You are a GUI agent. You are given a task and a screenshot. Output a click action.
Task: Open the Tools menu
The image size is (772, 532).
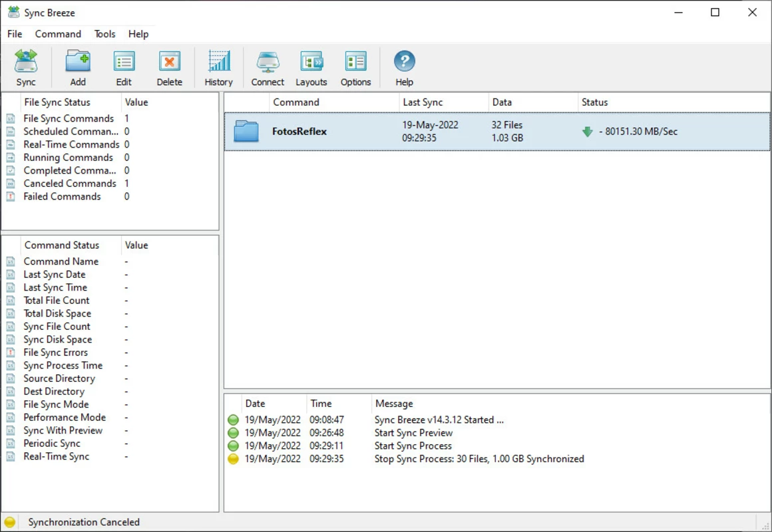[105, 34]
